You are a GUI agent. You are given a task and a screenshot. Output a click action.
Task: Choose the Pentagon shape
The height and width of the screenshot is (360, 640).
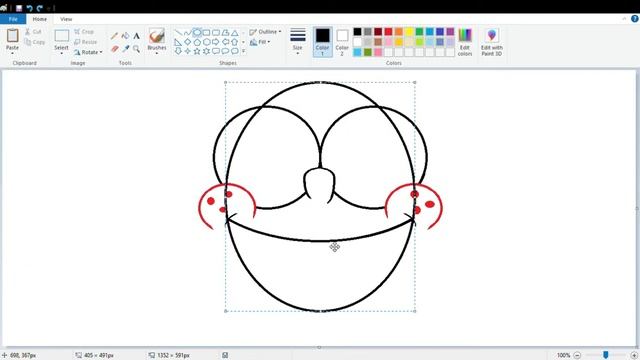[197, 42]
